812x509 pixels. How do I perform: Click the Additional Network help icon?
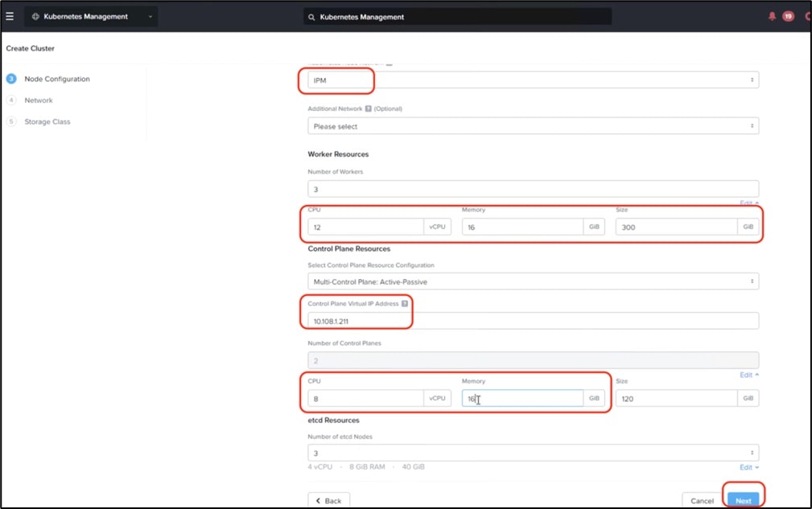[x=369, y=109]
